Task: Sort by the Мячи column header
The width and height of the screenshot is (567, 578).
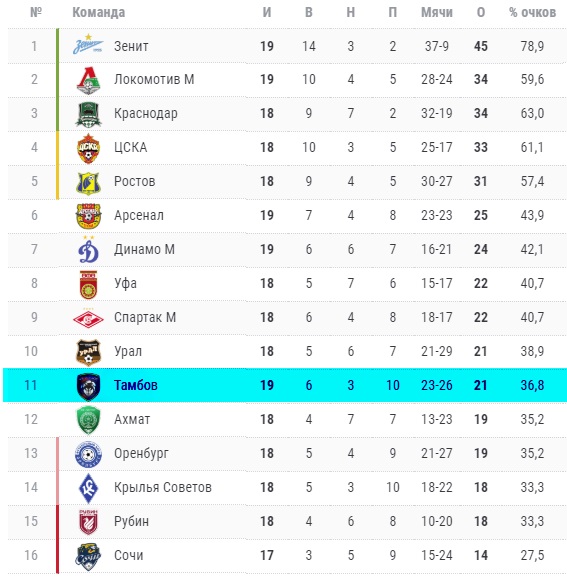Action: coord(437,13)
